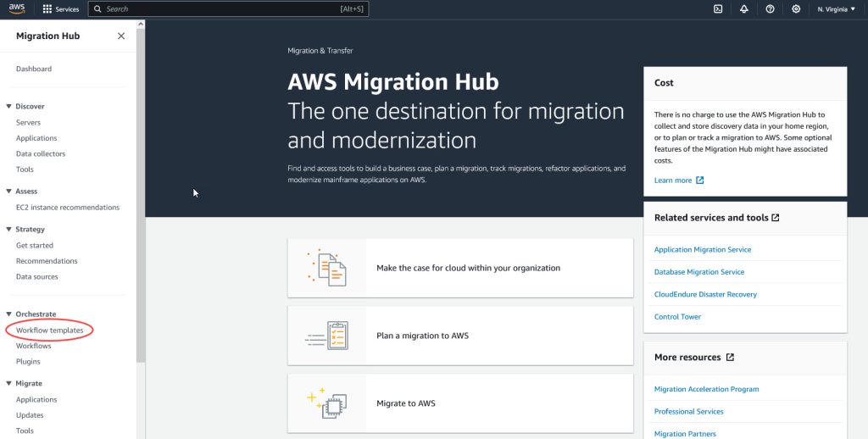This screenshot has width=868, height=439.
Task: Click the sidebar vertical scrollbar
Action: (x=141, y=194)
